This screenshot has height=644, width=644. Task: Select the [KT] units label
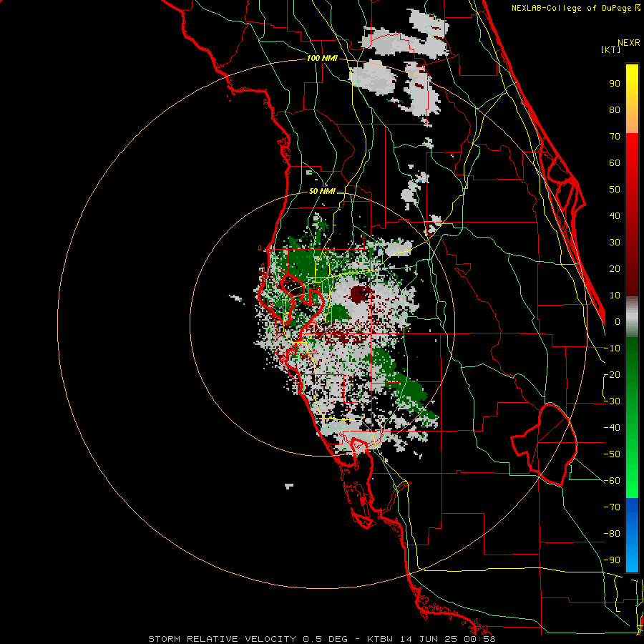(x=611, y=49)
